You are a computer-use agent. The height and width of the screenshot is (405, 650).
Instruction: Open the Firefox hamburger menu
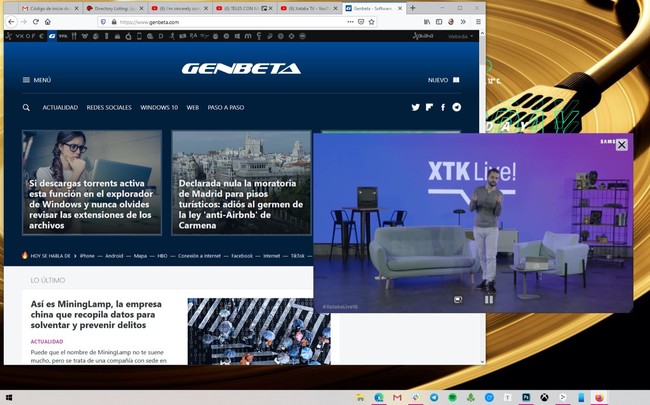[478, 22]
